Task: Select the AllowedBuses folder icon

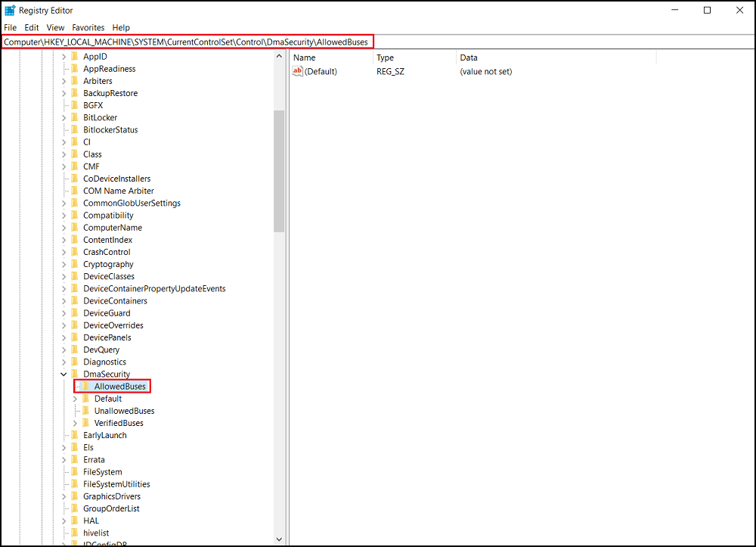Action: [x=85, y=386]
